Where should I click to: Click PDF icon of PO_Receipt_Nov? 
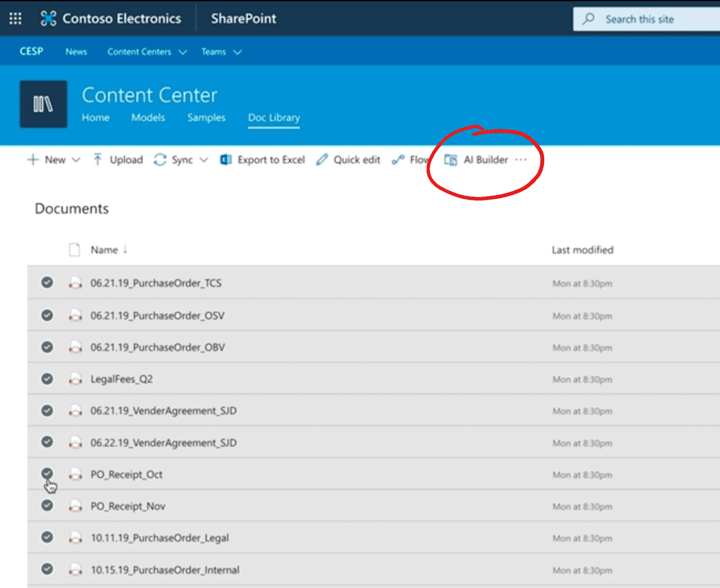(76, 506)
